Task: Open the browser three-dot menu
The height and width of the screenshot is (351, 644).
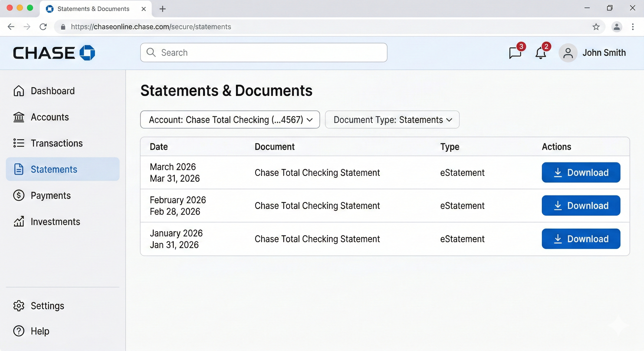Action: click(x=633, y=27)
